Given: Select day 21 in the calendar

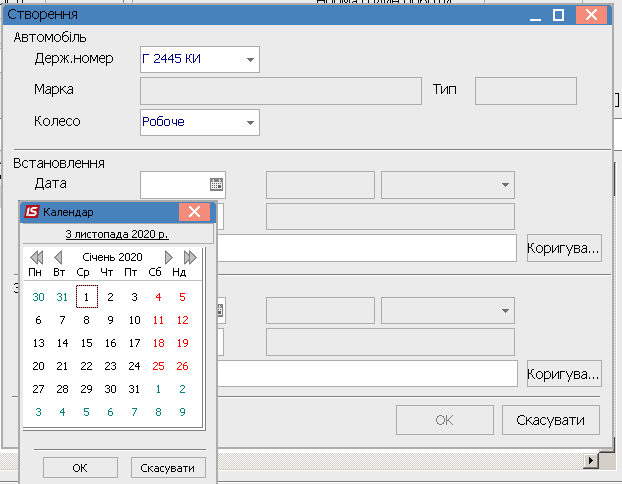Looking at the screenshot, I should click(x=62, y=366).
